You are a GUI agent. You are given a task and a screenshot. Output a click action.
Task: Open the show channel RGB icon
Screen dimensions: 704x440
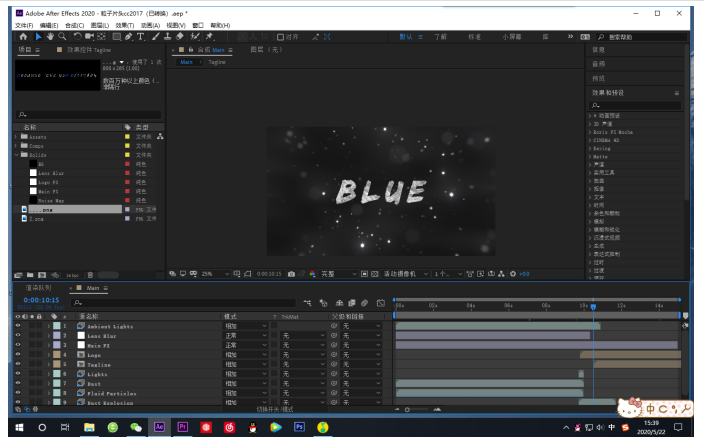[312, 274]
